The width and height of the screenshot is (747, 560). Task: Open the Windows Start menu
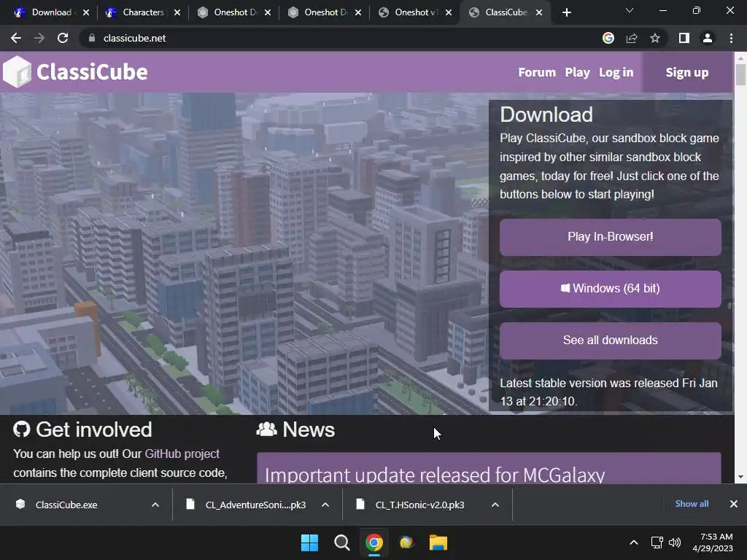pyautogui.click(x=309, y=542)
